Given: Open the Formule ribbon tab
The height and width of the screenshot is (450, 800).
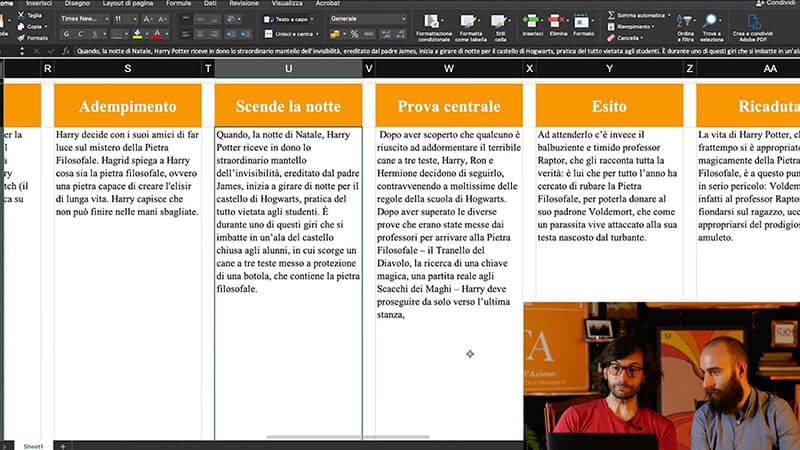Looking at the screenshot, I should coord(178,3).
